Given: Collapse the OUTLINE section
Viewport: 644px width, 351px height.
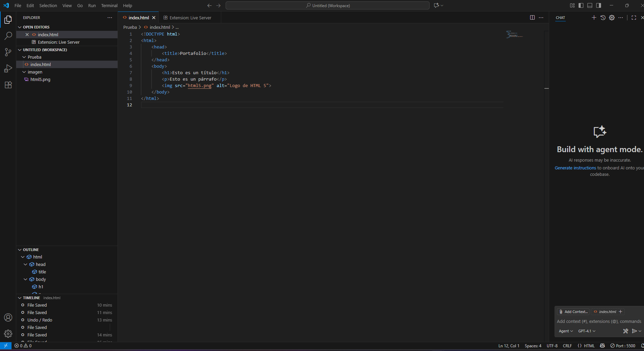Looking at the screenshot, I should (x=20, y=250).
